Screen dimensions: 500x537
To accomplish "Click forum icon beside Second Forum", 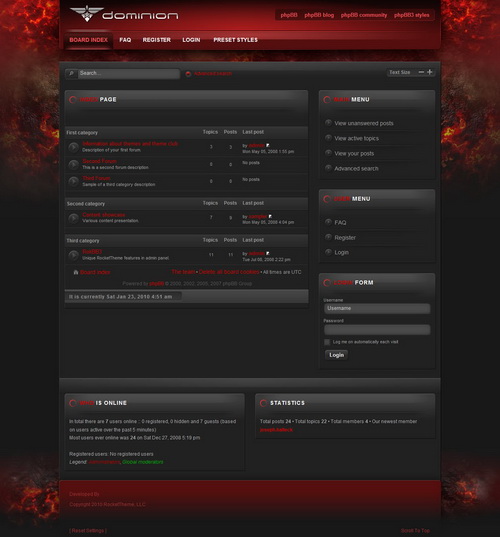I will point(73,165).
